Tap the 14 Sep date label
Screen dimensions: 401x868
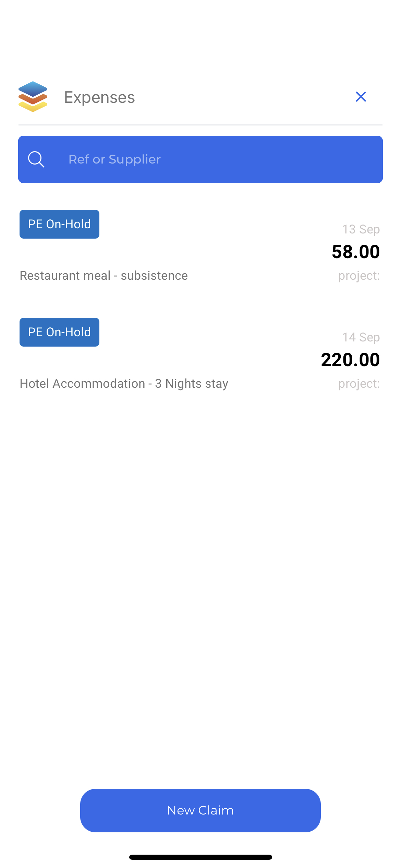click(361, 337)
